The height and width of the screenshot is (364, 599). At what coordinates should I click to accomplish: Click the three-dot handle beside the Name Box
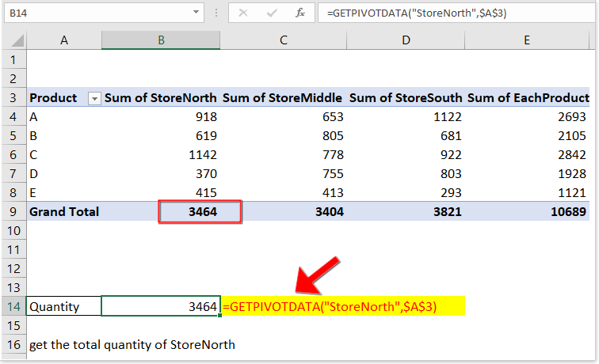tap(216, 13)
